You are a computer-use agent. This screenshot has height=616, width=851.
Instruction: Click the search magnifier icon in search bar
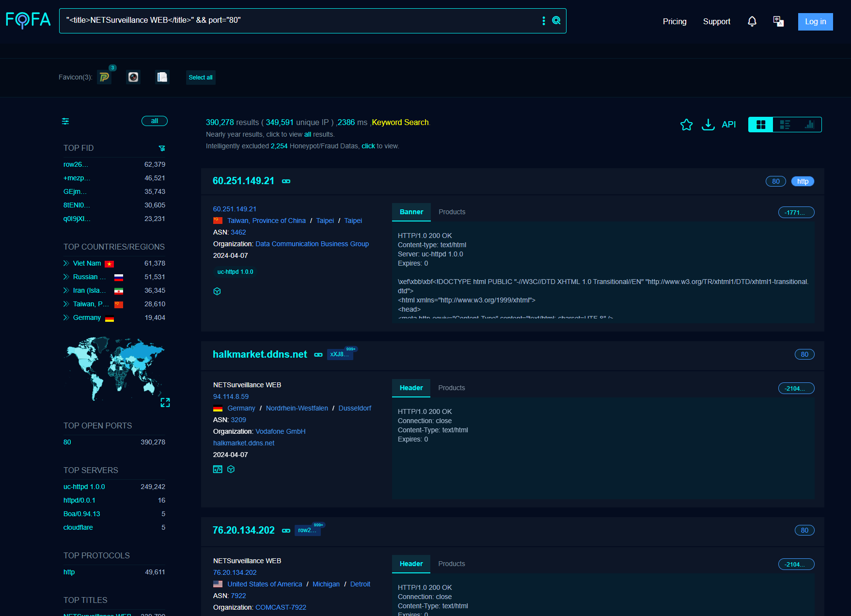[556, 20]
